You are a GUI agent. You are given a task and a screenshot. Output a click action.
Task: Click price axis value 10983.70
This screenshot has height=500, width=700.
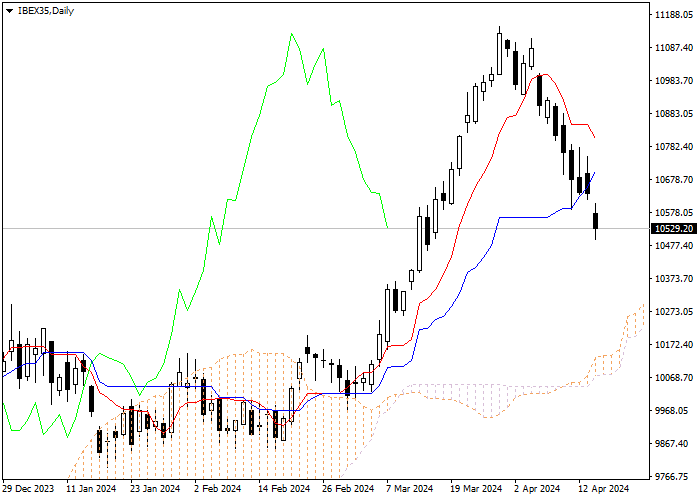(x=674, y=81)
